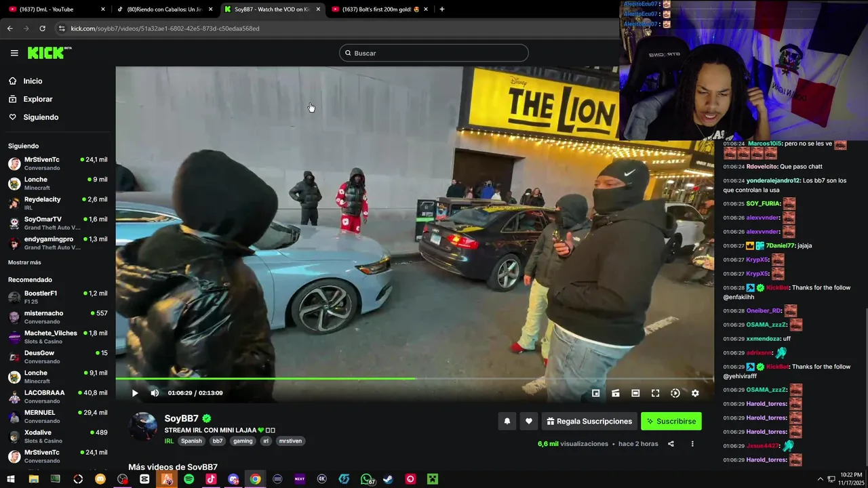Open Reydelacity channel in sidebar

click(58, 203)
